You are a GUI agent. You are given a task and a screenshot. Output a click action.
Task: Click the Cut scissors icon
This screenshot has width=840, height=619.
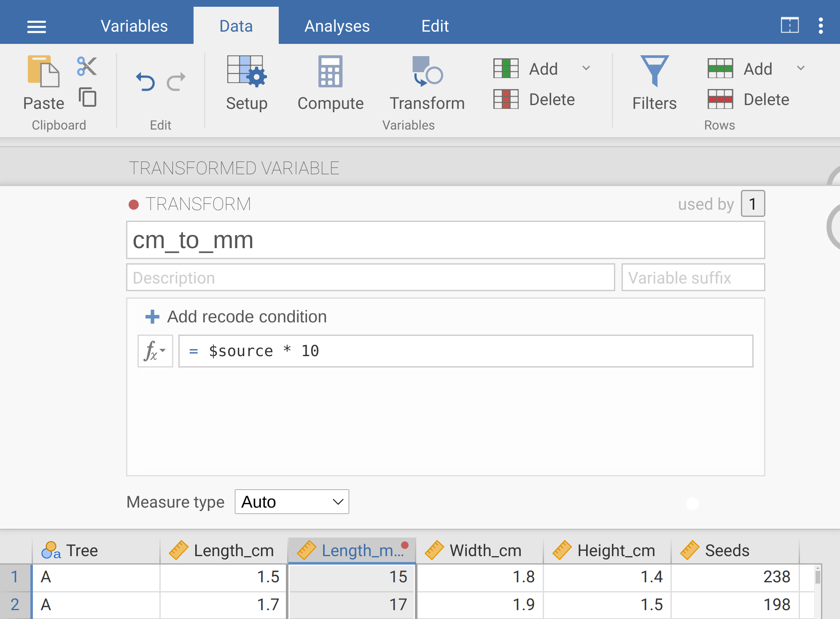87,67
